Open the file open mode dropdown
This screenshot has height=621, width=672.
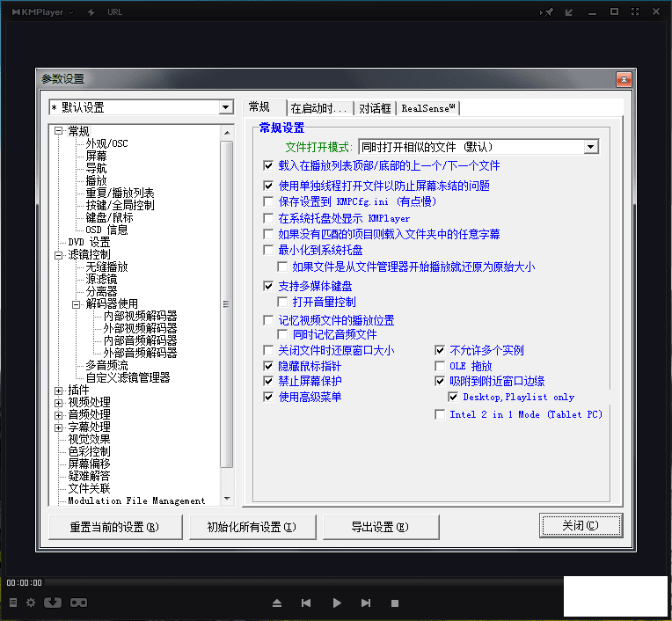click(x=590, y=147)
